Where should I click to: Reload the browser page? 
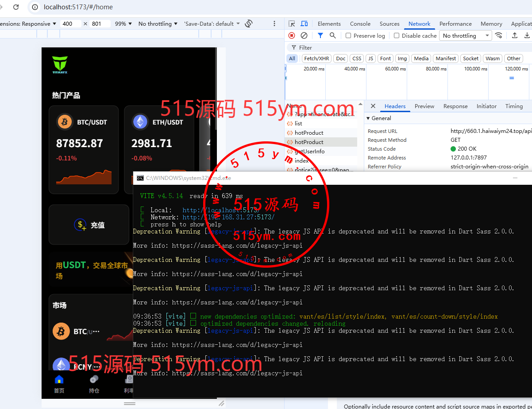point(16,7)
